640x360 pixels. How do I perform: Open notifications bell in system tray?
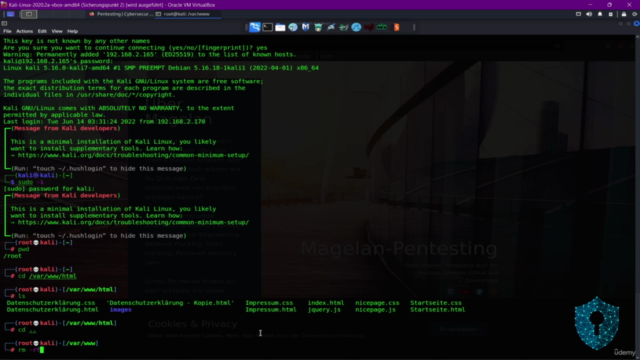point(600,14)
